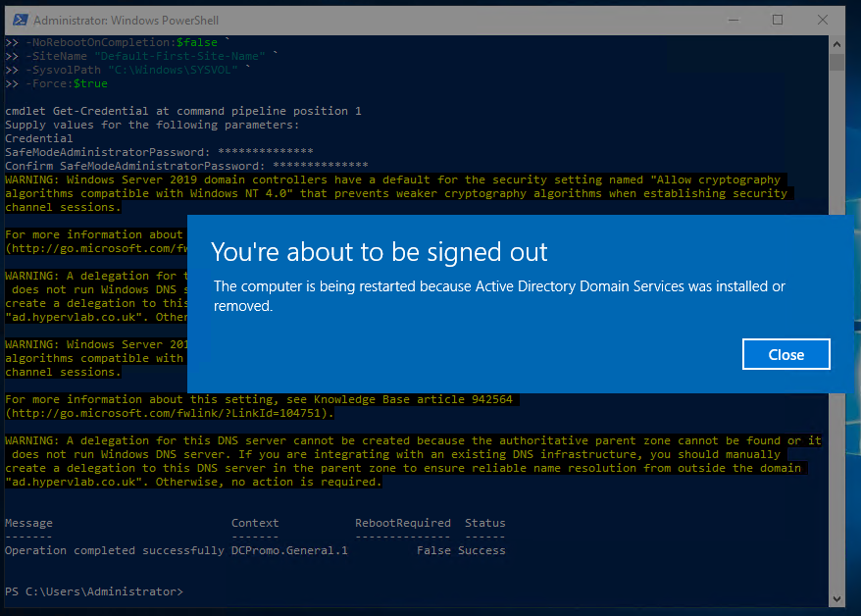Close the sign-out notification dialog
This screenshot has height=616, width=861.
click(x=785, y=355)
